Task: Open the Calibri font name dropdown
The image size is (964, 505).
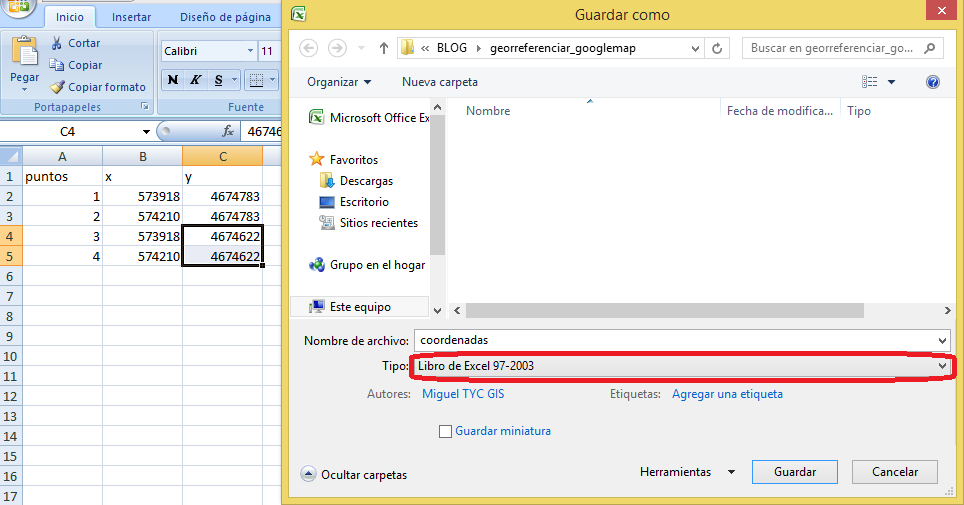Action: (x=250, y=51)
